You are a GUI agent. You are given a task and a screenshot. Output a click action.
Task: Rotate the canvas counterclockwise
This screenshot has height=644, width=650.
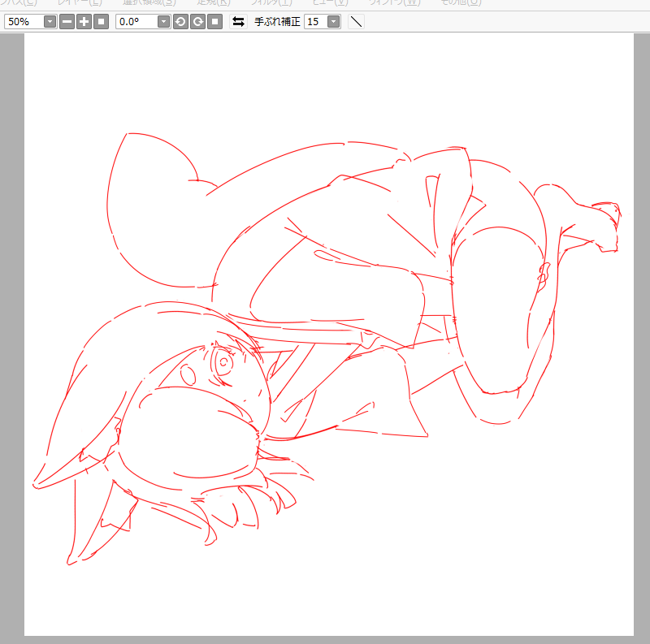(x=180, y=22)
